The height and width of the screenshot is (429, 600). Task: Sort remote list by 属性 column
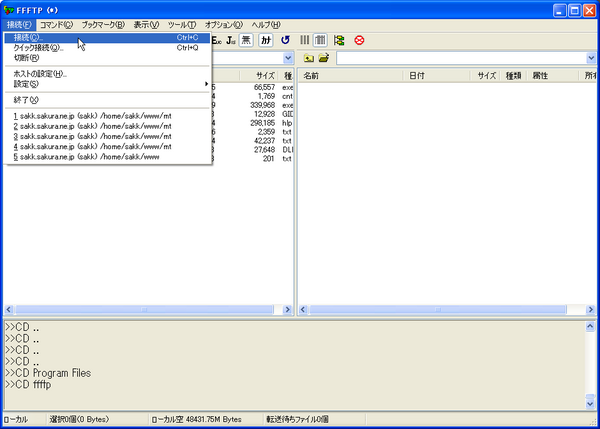point(553,76)
